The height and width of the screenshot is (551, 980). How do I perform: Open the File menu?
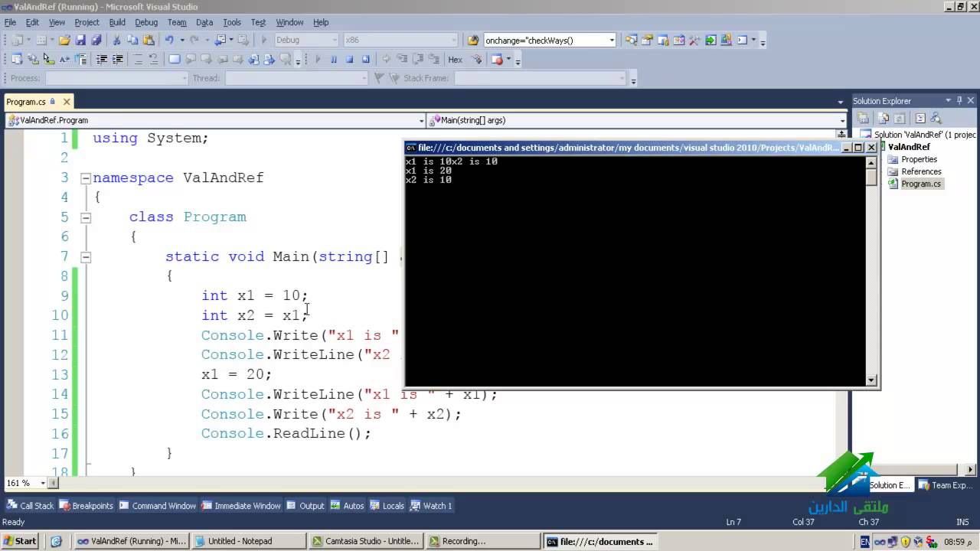pyautogui.click(x=10, y=22)
